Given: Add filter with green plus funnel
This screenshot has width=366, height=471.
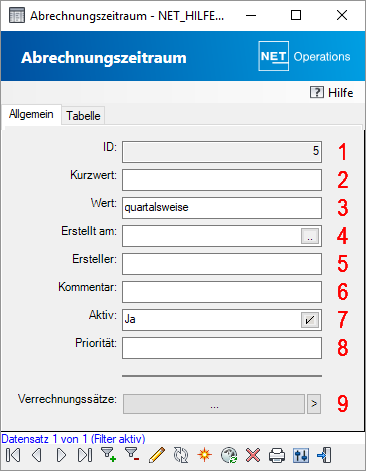Looking at the screenshot, I should pyautogui.click(x=109, y=455).
